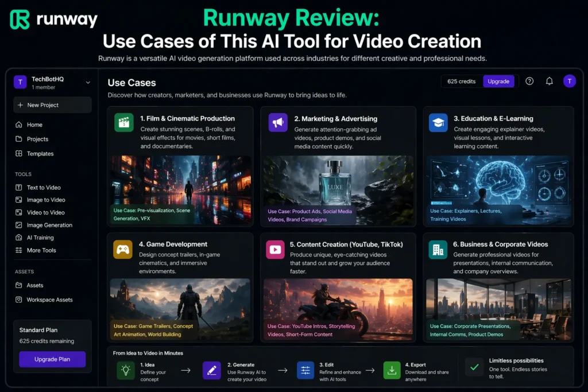
Task: Open the glowing brain thumbnail
Action: pos(498,191)
